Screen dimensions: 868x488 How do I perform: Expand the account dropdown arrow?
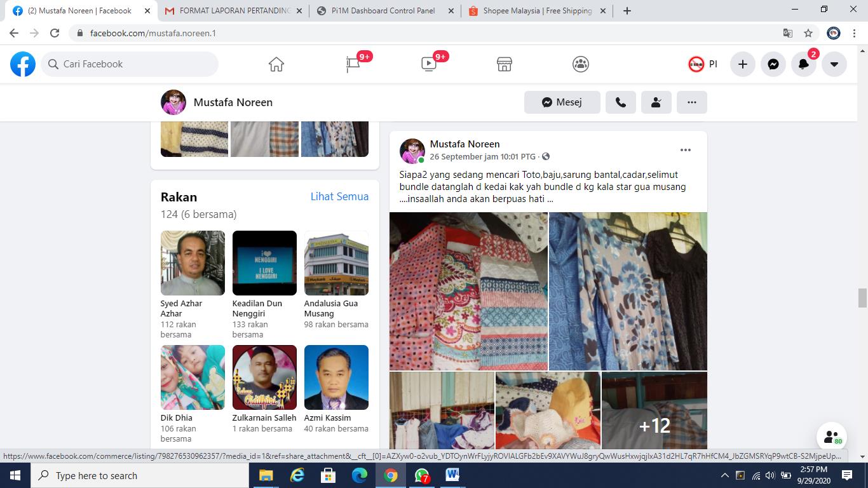coord(834,64)
